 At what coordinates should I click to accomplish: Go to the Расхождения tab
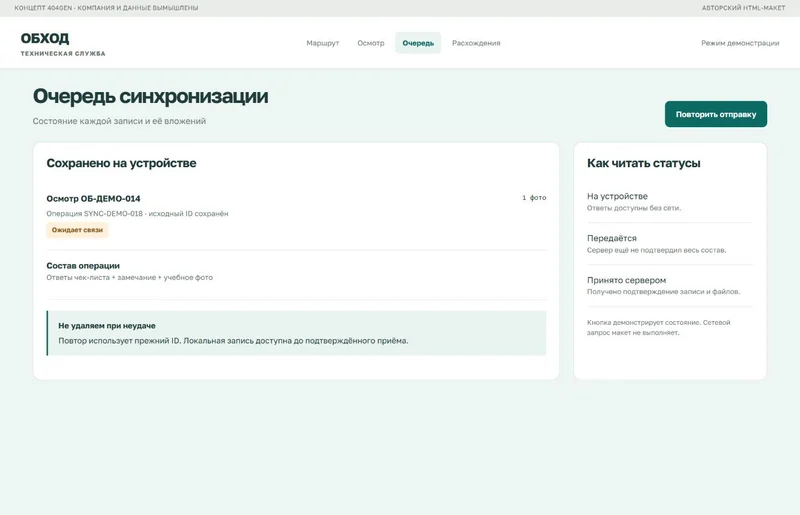pyautogui.click(x=476, y=43)
